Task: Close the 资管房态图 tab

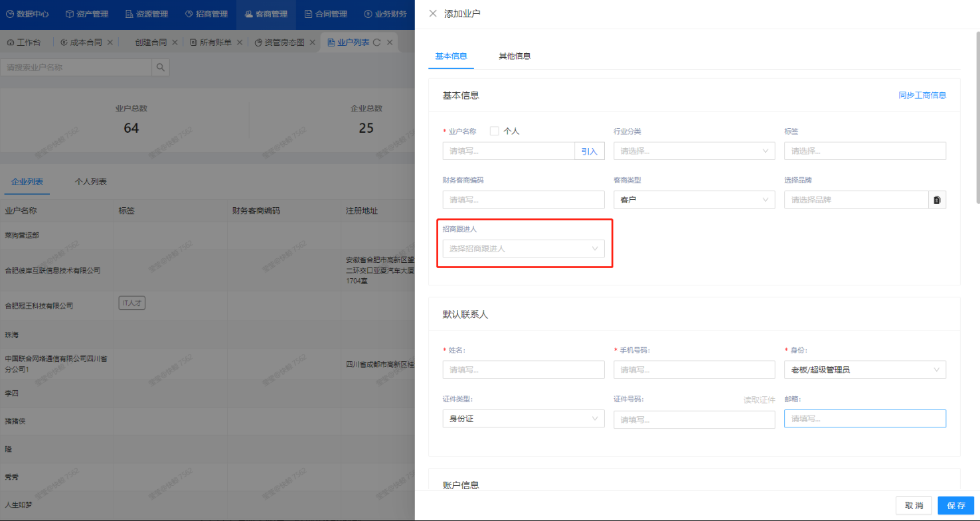Action: coord(312,42)
